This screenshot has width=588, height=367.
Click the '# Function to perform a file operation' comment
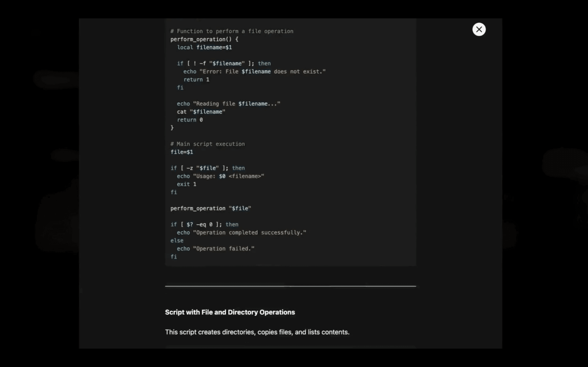pyautogui.click(x=232, y=31)
